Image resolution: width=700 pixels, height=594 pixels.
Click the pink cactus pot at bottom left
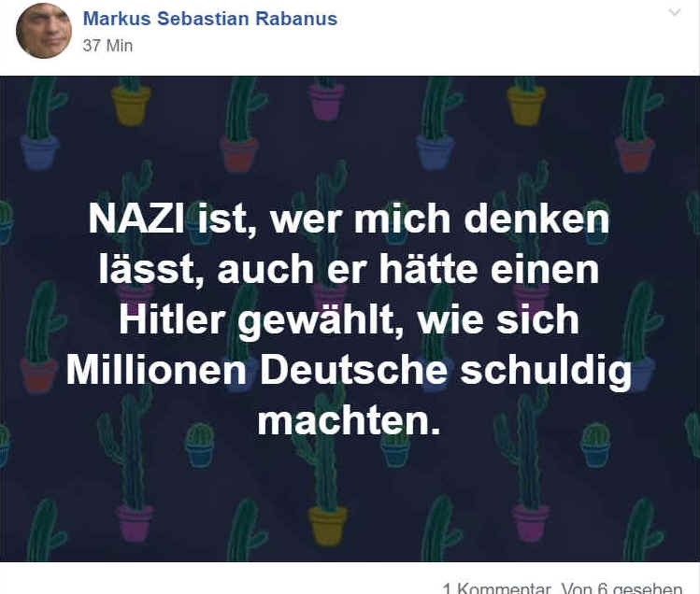pyautogui.click(x=134, y=523)
